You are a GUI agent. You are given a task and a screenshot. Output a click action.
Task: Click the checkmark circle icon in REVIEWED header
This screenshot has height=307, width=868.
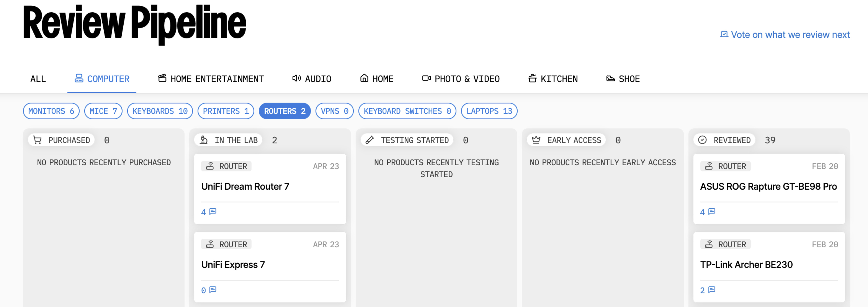(702, 140)
